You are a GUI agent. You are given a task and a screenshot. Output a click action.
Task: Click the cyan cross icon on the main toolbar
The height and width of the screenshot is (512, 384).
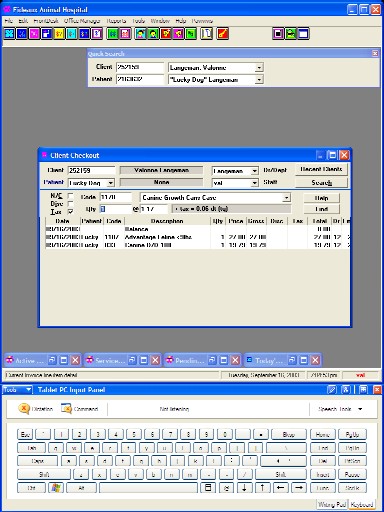pos(10,34)
